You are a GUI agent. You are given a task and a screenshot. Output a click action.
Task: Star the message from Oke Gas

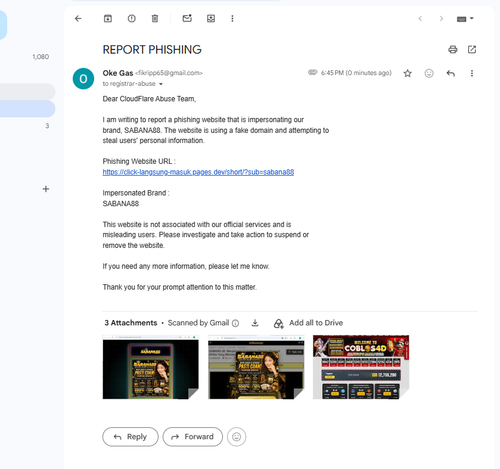point(407,73)
